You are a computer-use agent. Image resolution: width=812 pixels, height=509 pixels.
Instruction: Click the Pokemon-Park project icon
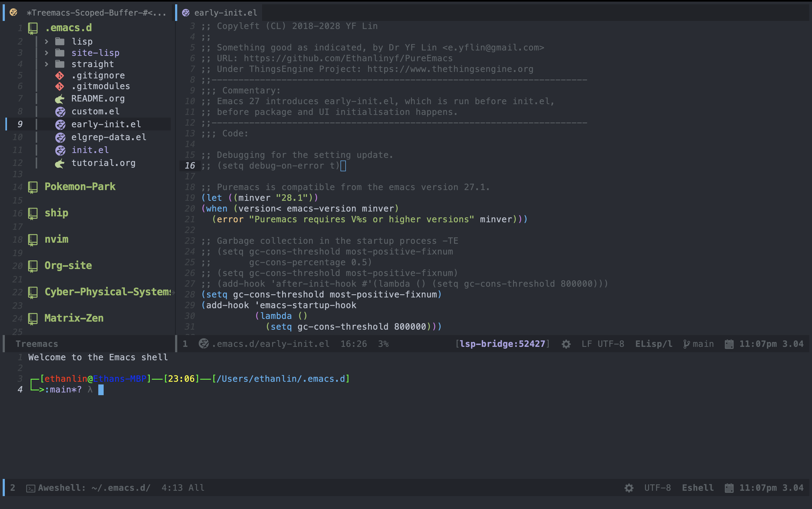[33, 187]
